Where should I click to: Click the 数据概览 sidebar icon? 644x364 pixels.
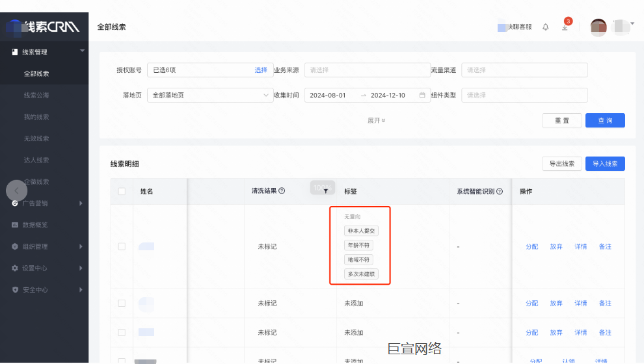pyautogui.click(x=15, y=225)
